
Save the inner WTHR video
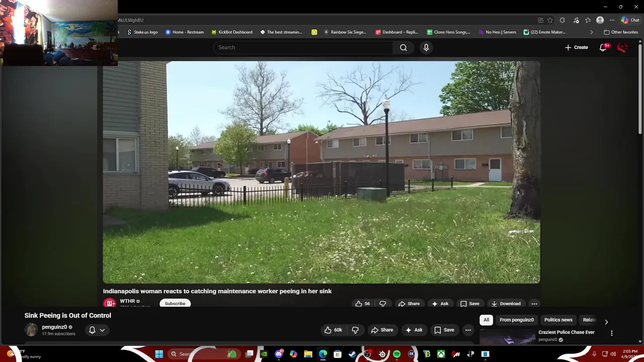(x=469, y=304)
